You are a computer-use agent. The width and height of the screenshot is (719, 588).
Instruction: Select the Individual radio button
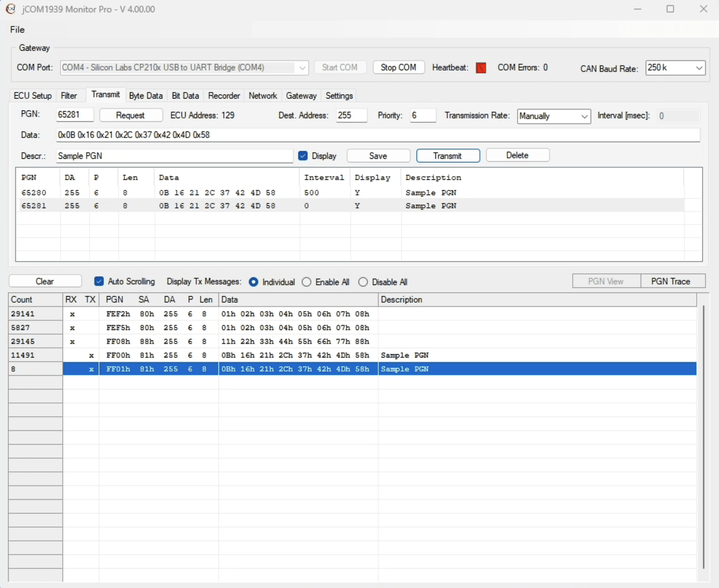253,282
